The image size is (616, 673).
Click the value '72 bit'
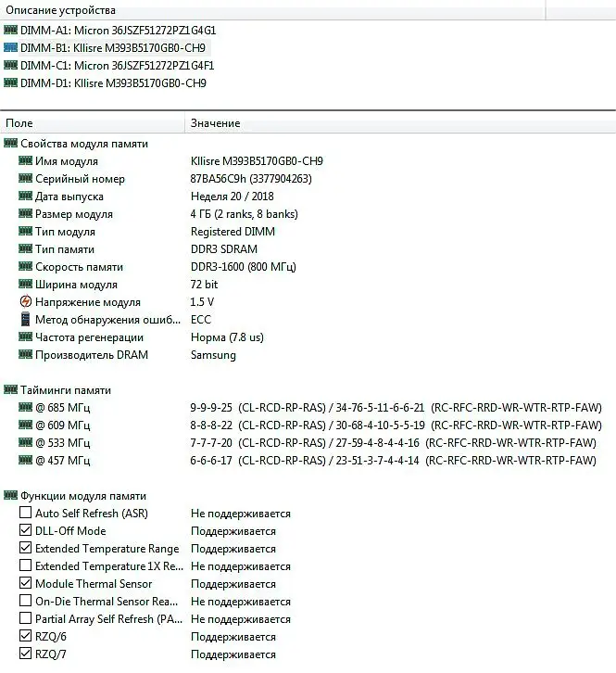click(x=204, y=285)
